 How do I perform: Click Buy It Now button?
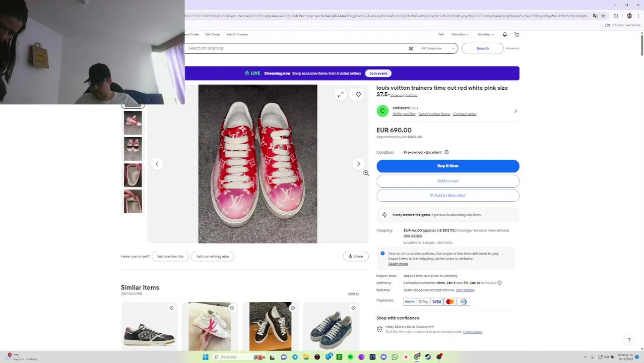[447, 166]
